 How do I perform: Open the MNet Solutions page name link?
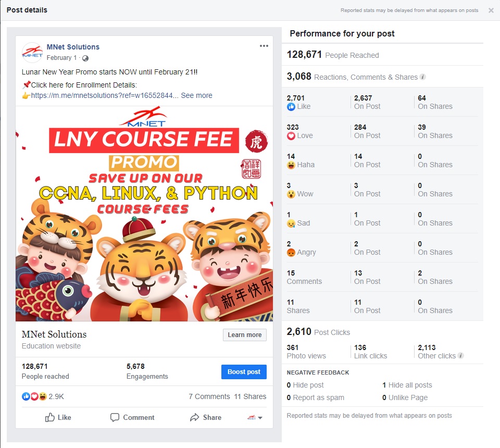pyautogui.click(x=73, y=47)
